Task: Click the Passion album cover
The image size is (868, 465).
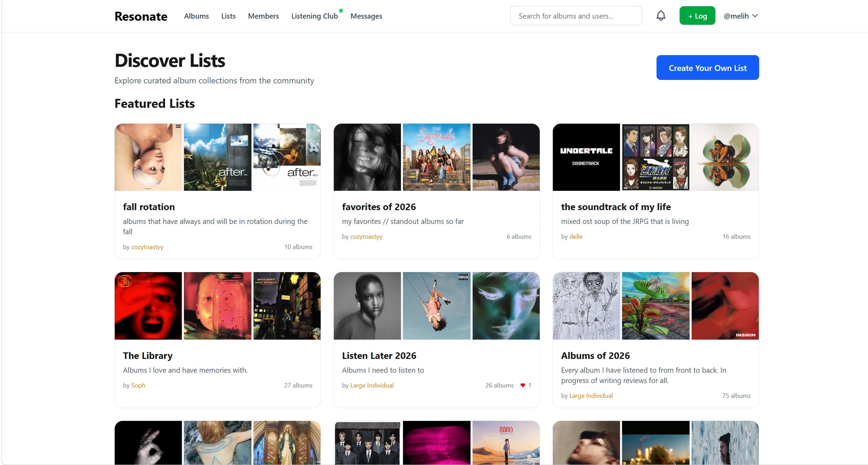Action: click(725, 306)
